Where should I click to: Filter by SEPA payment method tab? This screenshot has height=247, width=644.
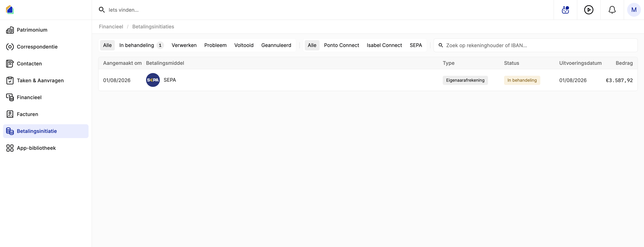pos(416,45)
